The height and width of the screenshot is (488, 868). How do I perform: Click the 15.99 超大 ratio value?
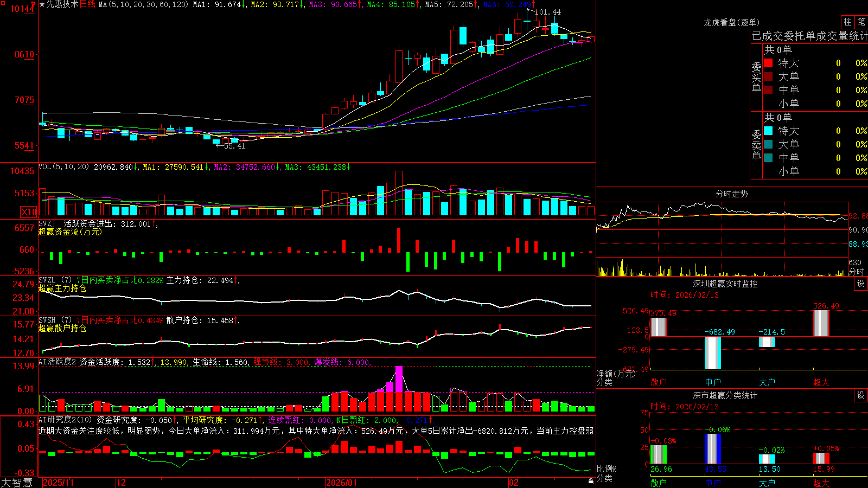pyautogui.click(x=824, y=469)
